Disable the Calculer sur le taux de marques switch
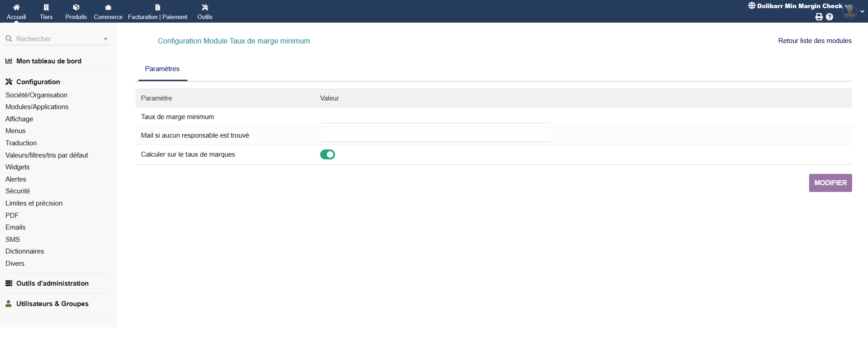 point(327,154)
